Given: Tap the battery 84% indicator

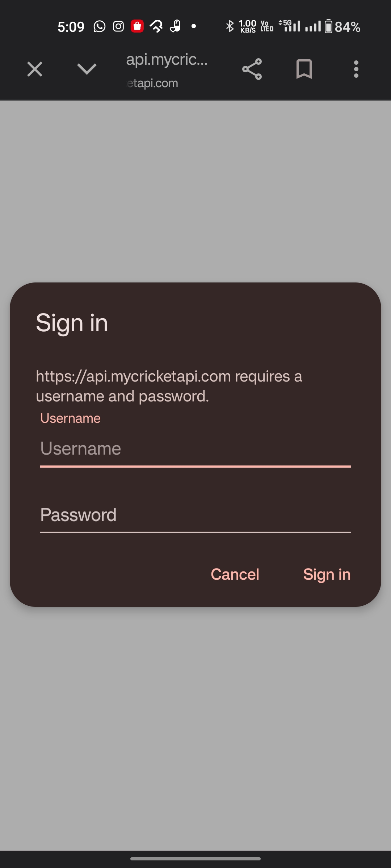Looking at the screenshot, I should [x=342, y=26].
